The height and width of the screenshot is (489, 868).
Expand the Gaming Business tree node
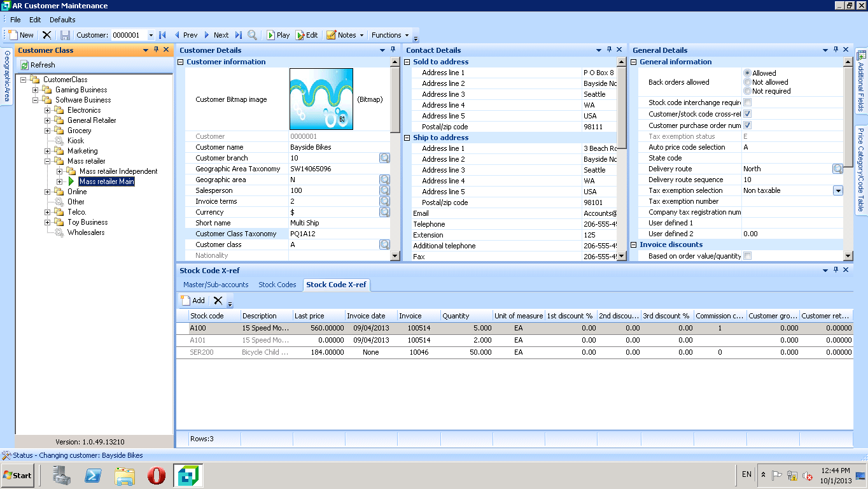[x=36, y=90]
